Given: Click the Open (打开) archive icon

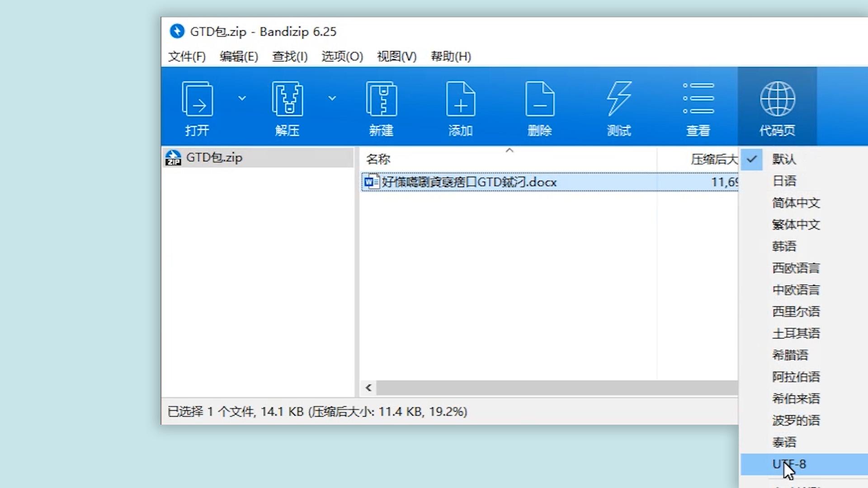Looking at the screenshot, I should [197, 99].
